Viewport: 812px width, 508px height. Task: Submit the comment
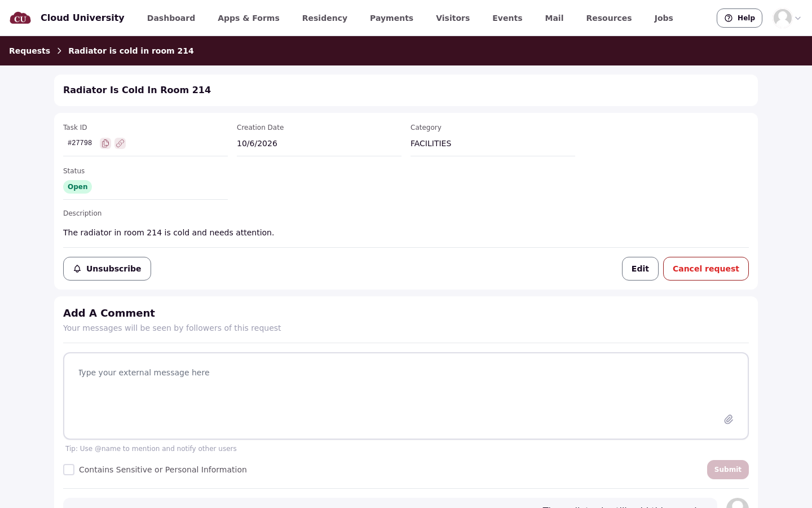(728, 470)
